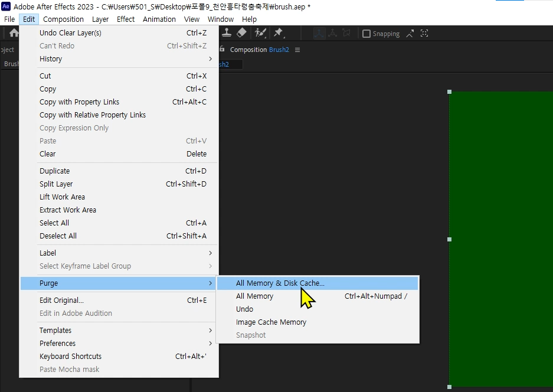Viewport: 553px width, 392px height.
Task: Switch to the Composition Brush2 tab
Action: pos(259,50)
